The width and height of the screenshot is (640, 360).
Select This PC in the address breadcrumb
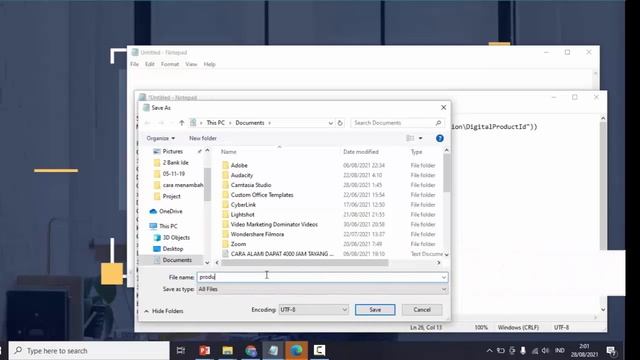pos(215,123)
